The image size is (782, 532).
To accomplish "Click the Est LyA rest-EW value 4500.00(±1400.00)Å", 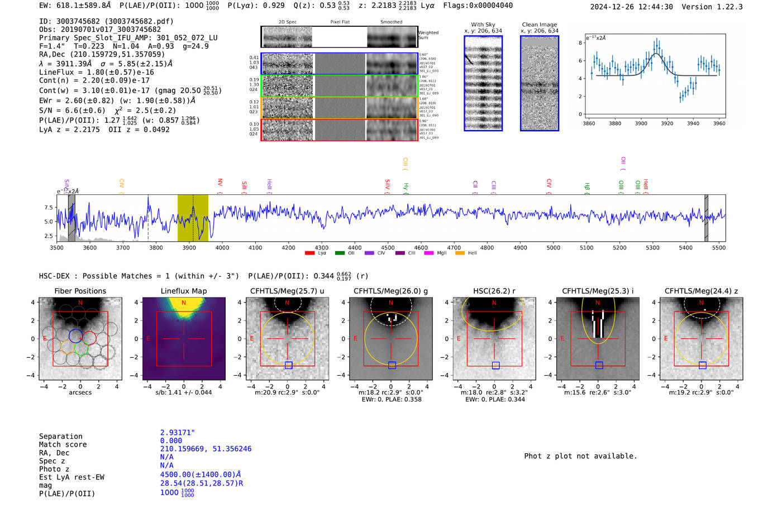I will (x=202, y=475).
